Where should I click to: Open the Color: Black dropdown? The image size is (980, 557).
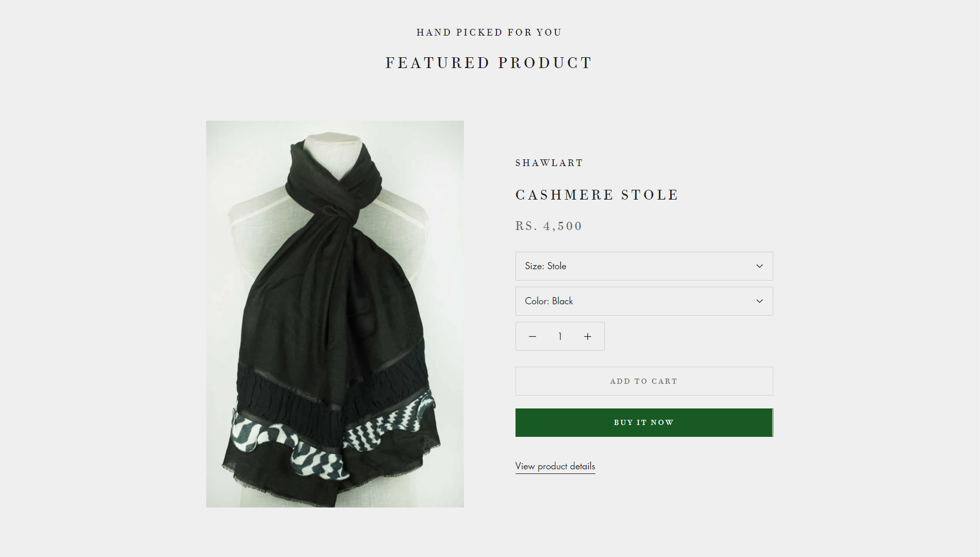644,301
